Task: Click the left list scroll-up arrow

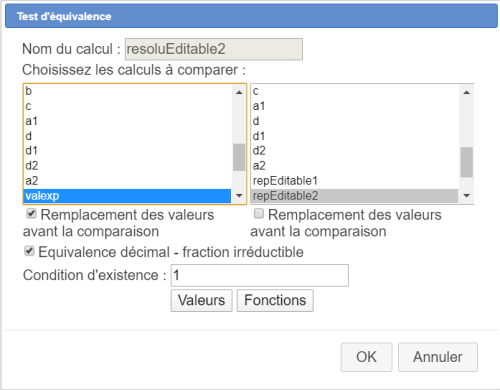Action: (x=239, y=92)
